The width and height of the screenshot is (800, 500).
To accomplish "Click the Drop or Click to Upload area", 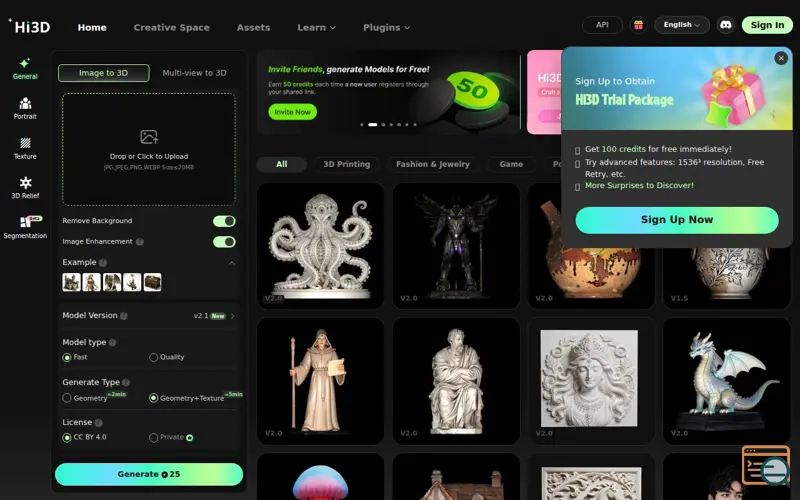I will pyautogui.click(x=149, y=149).
